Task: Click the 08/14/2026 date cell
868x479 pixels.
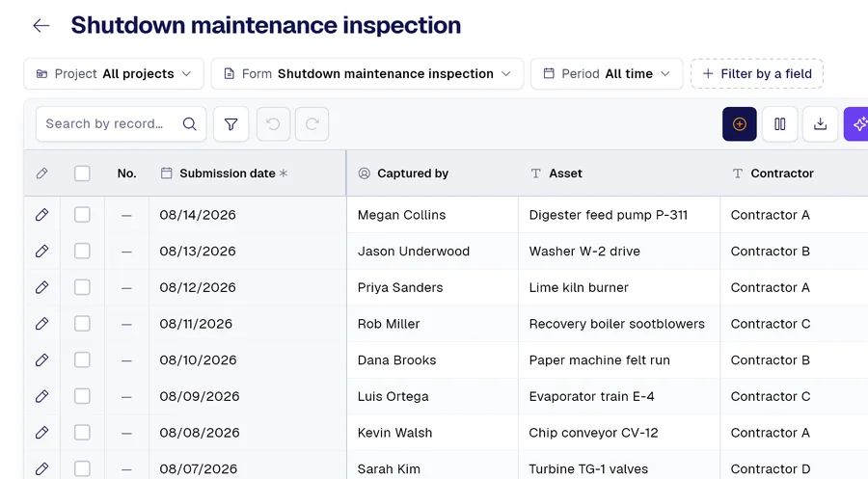Action: 248,215
